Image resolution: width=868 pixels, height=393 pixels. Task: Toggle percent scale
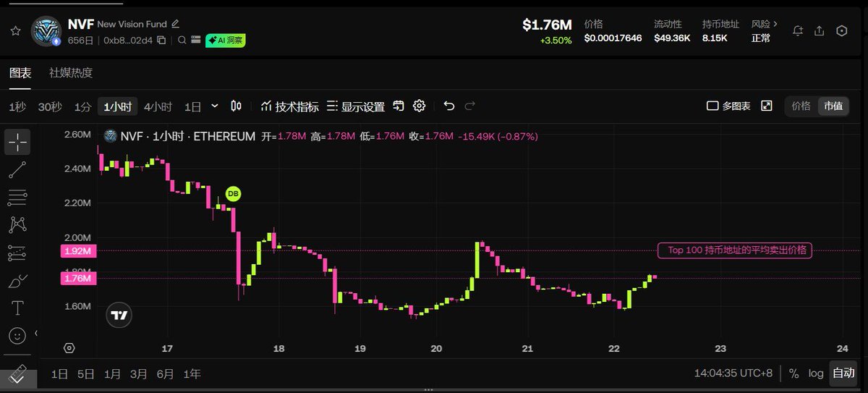[x=793, y=373]
